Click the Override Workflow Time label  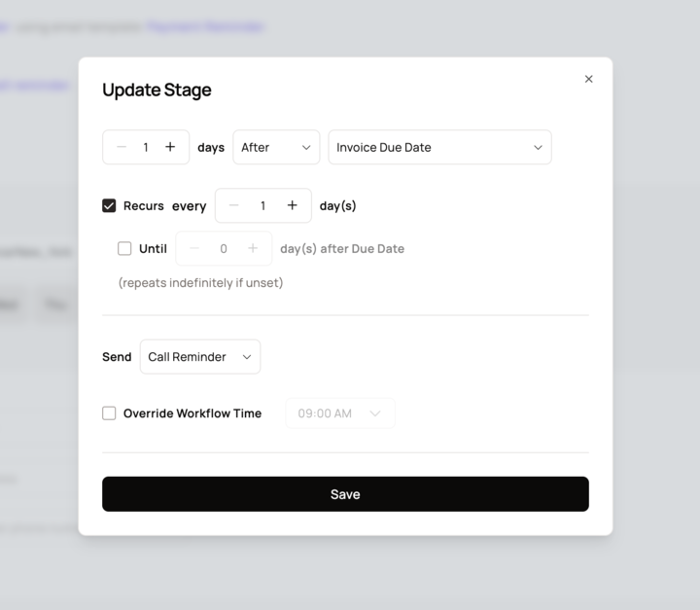[x=192, y=413]
